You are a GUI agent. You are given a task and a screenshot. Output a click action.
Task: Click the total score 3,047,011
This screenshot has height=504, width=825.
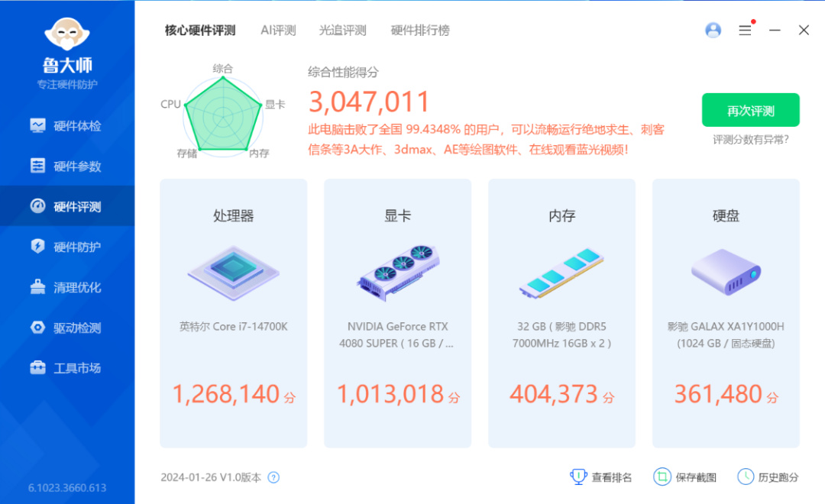(x=369, y=102)
